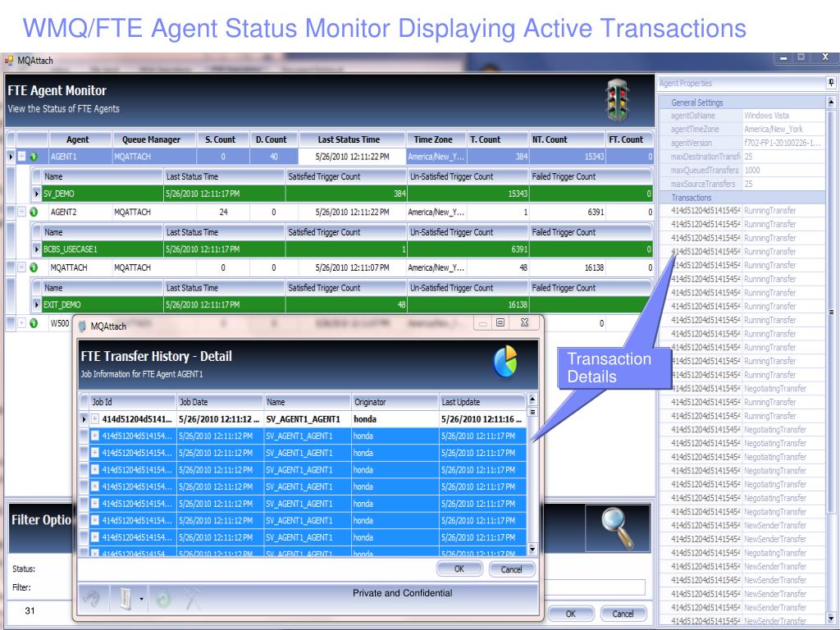The height and width of the screenshot is (630, 840).
Task: Sort by the Agent column header
Action: [80, 139]
